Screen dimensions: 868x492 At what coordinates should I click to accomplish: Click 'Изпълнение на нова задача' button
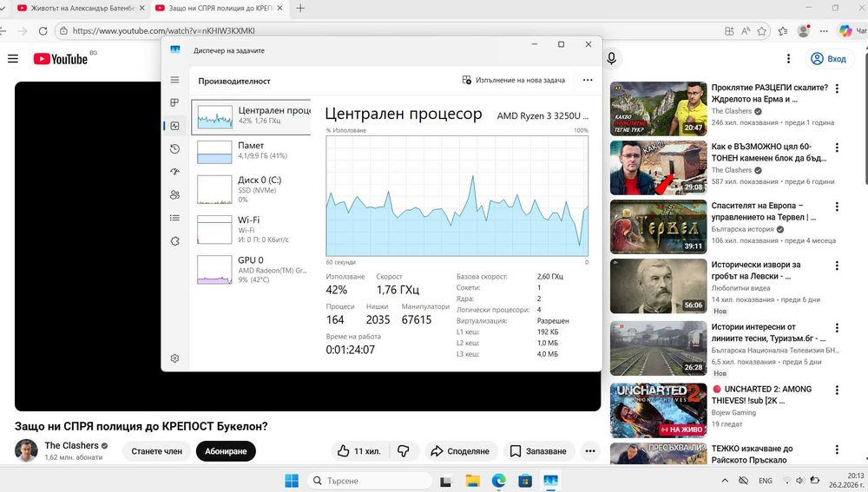(514, 80)
